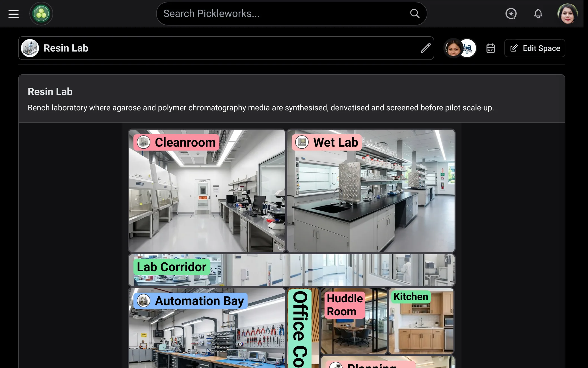Open the Cleanroom room tile

pos(207,191)
